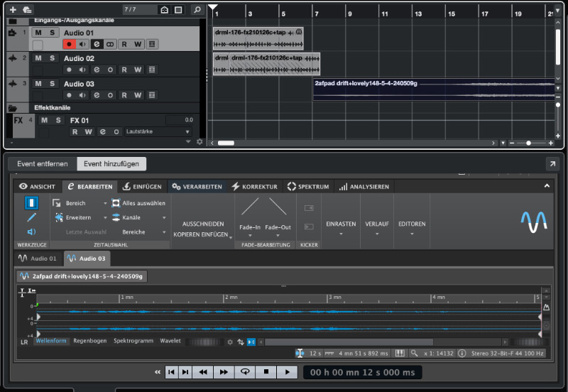Solo the Audio 01 track

coord(52,33)
